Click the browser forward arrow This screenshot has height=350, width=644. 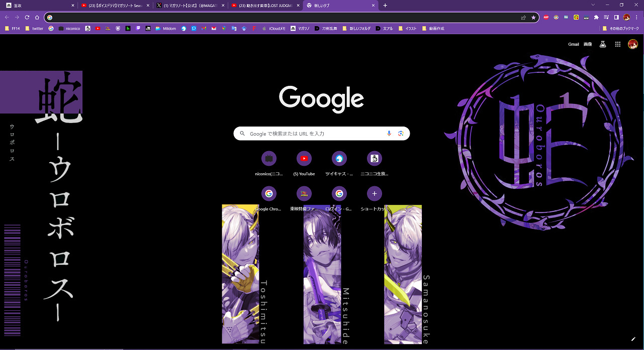(x=17, y=17)
